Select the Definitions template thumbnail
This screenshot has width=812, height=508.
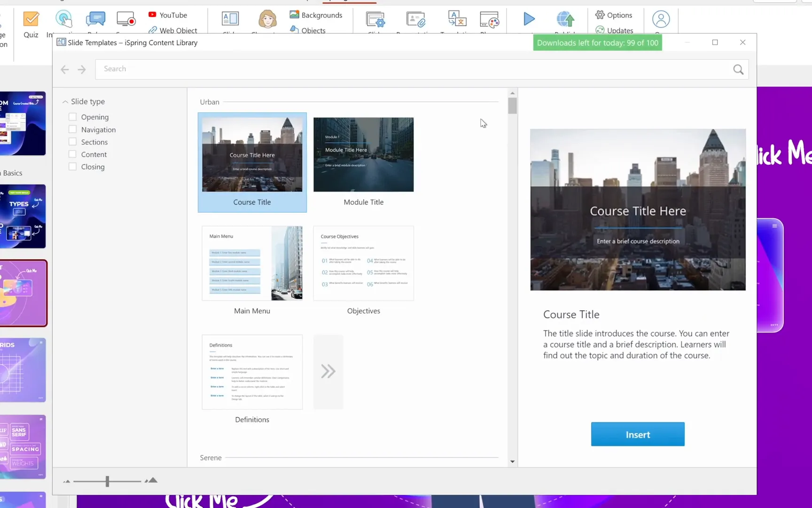252,372
